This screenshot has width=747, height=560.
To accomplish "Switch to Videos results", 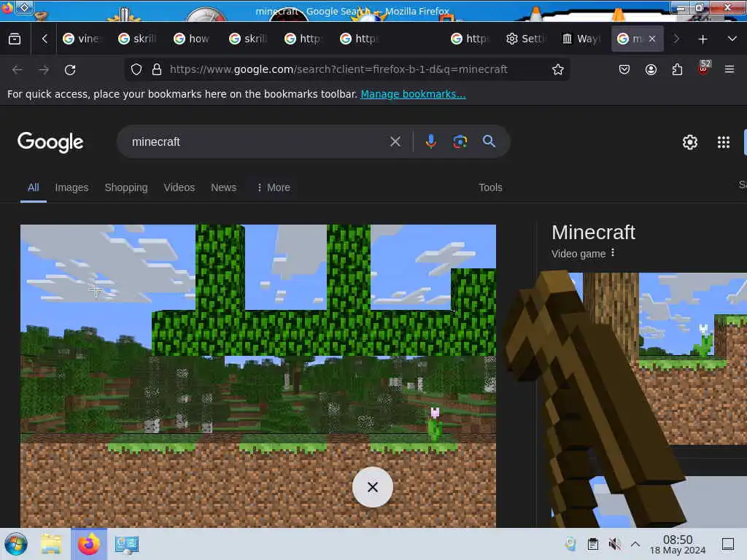I will click(179, 187).
